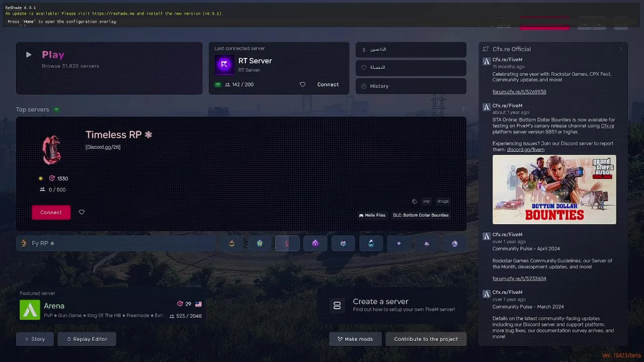The height and width of the screenshot is (362, 644).
Task: Click the tag icon left of vrp
Action: (x=414, y=201)
